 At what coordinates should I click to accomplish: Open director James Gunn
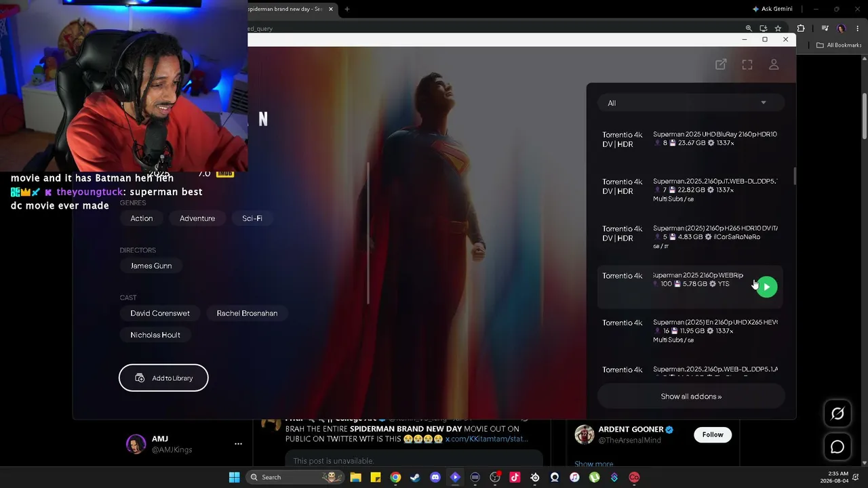pyautogui.click(x=151, y=266)
